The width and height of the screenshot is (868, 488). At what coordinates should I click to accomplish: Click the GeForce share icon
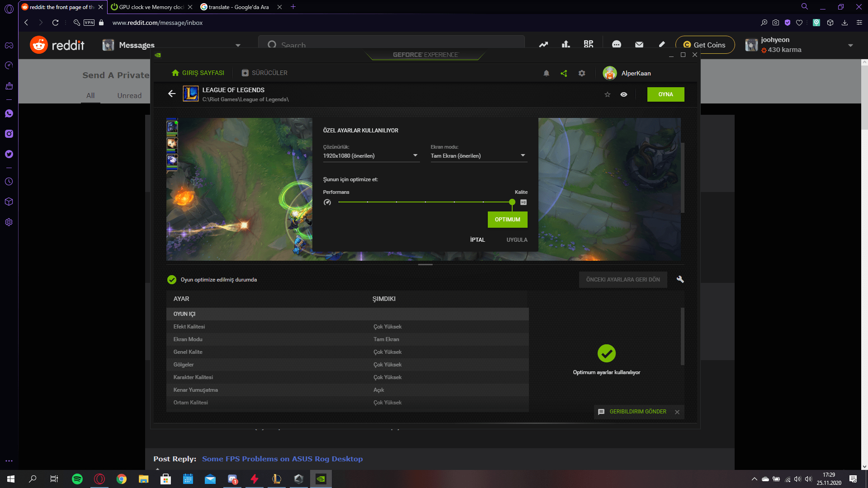pyautogui.click(x=564, y=73)
